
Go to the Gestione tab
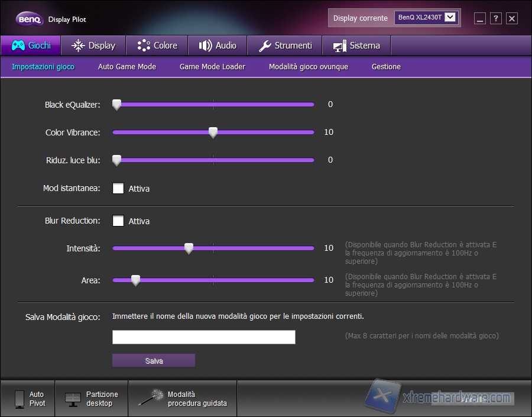coord(386,67)
